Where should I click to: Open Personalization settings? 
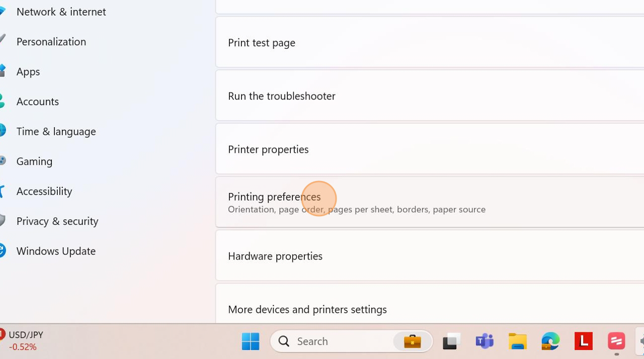51,42
